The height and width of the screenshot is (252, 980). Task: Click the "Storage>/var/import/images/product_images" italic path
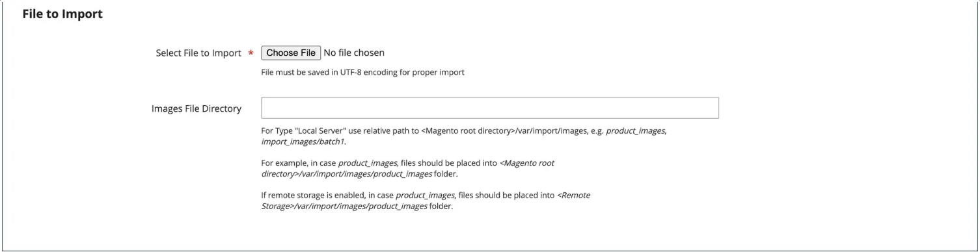point(344,206)
